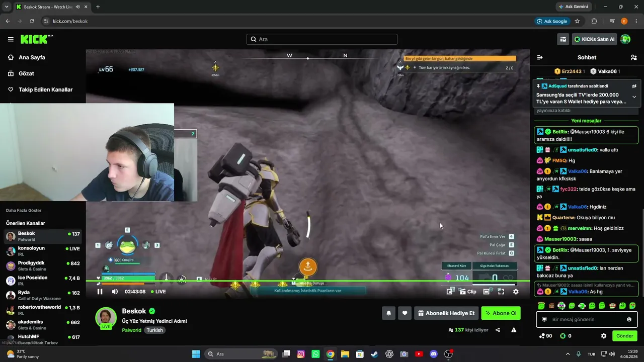Open Steam from the taskbar
Image resolution: width=644 pixels, height=362 pixels.
(374, 354)
